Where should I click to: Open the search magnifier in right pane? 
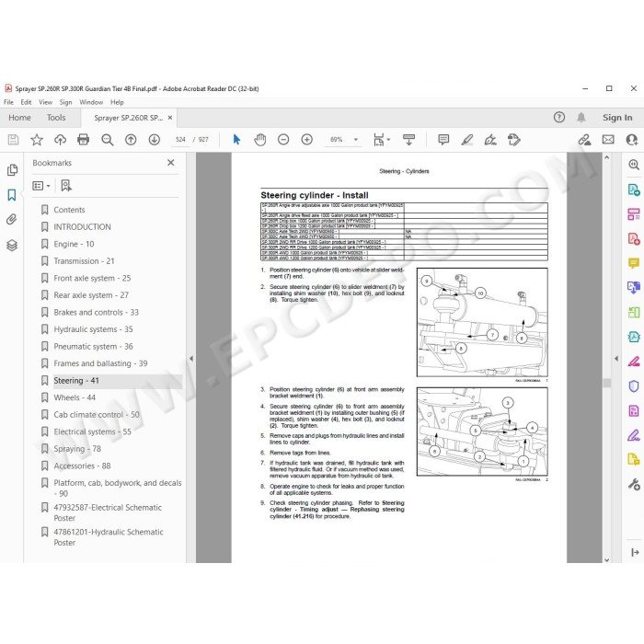pos(634,165)
